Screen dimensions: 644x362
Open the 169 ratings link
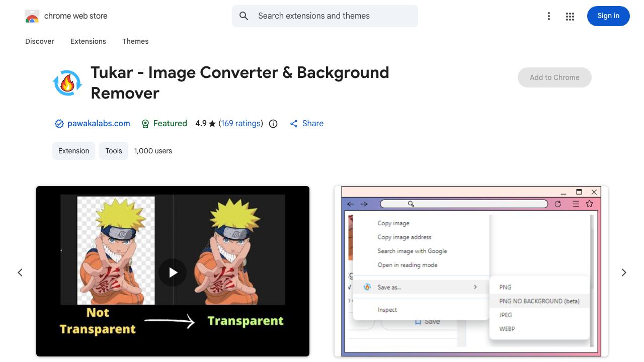241,124
